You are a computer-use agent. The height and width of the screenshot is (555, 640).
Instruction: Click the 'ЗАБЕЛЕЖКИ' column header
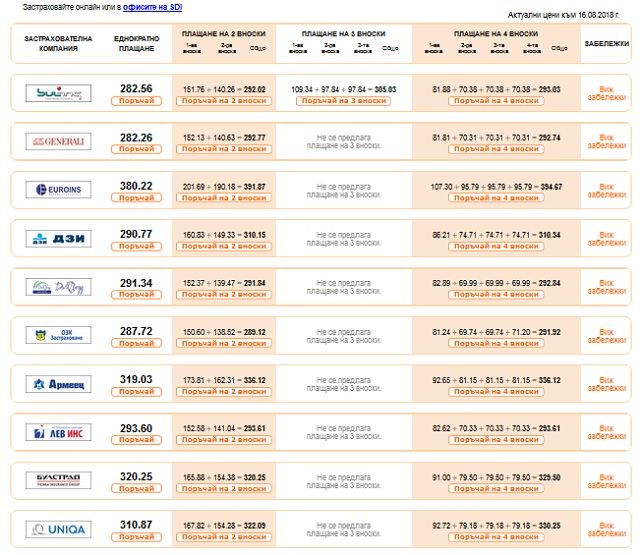click(607, 43)
